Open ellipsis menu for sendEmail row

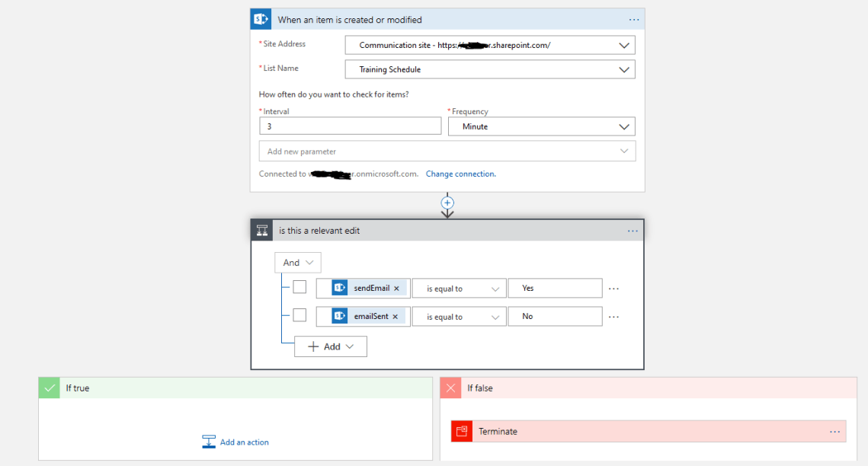pyautogui.click(x=613, y=289)
